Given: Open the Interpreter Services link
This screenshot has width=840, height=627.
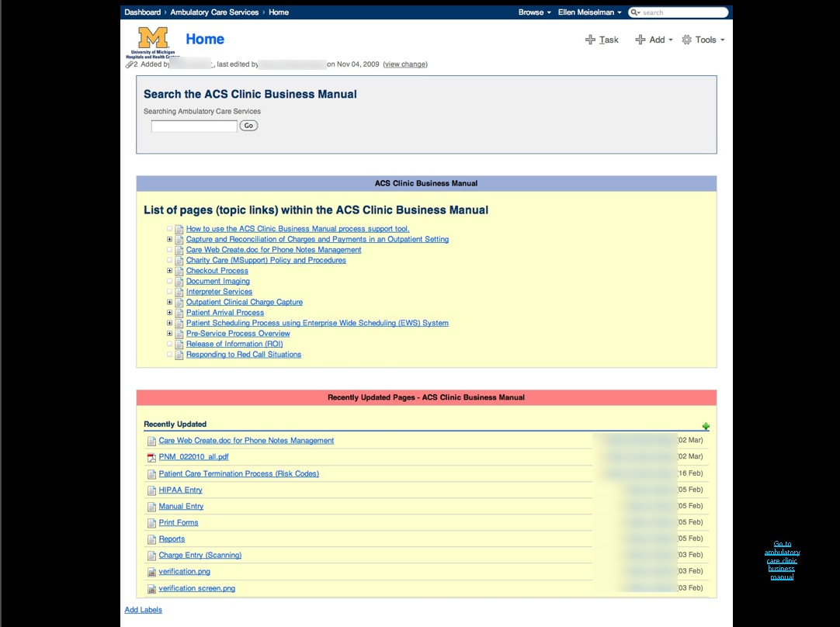Looking at the screenshot, I should pyautogui.click(x=219, y=292).
